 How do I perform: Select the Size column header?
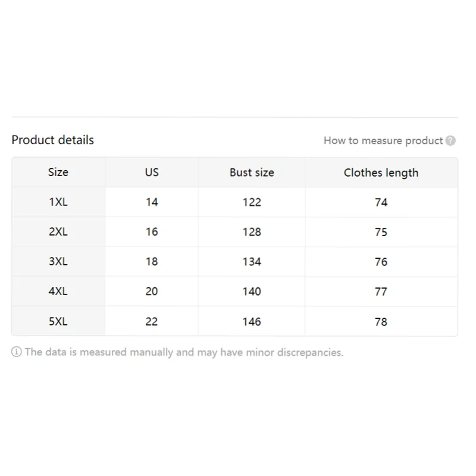click(x=58, y=172)
